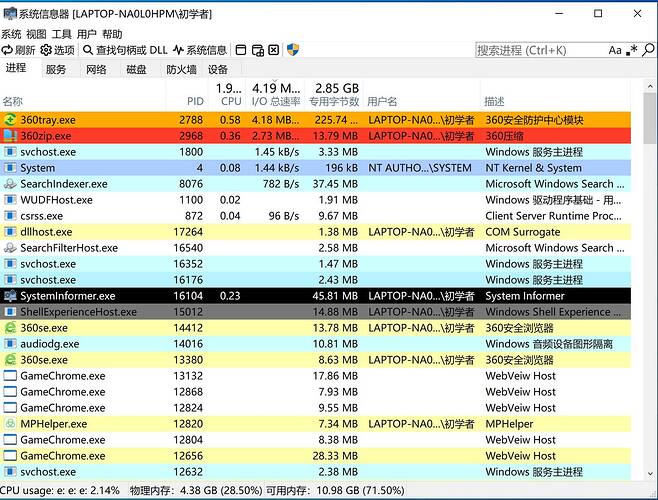The image size is (658, 500).
Task: Click the shield elevate administrator icon
Action: [292, 50]
